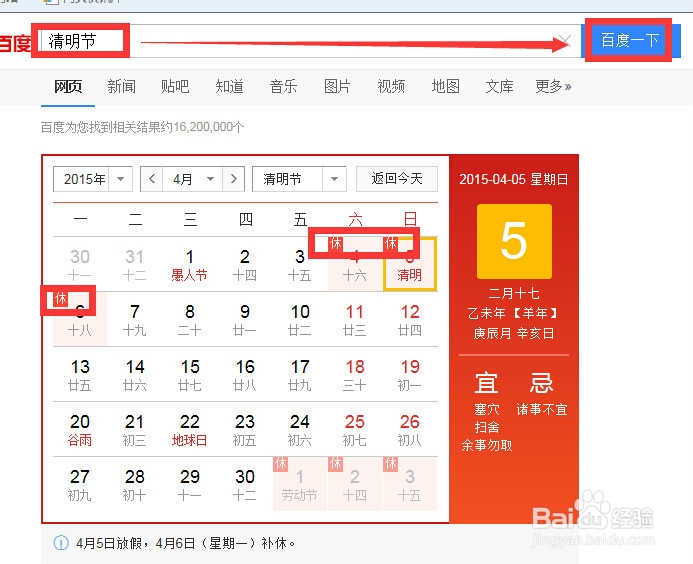Image resolution: width=693 pixels, height=564 pixels.
Task: Go to the previous month arrow
Action: (x=152, y=179)
